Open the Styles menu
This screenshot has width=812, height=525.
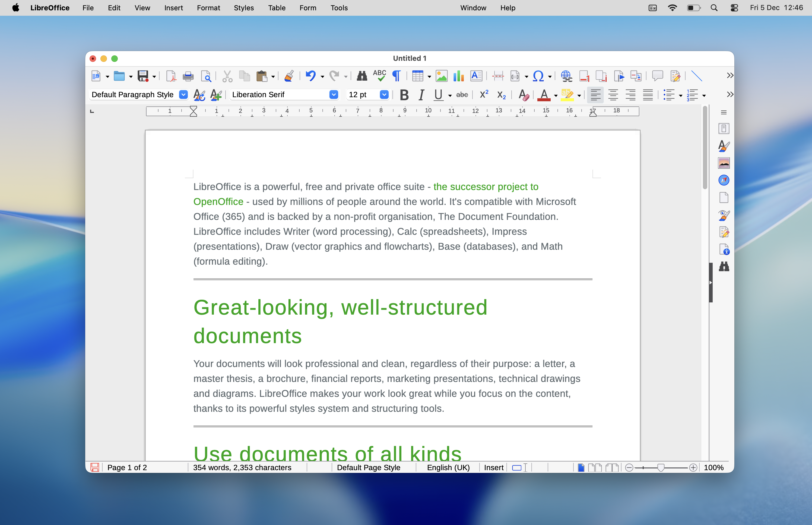click(x=243, y=8)
